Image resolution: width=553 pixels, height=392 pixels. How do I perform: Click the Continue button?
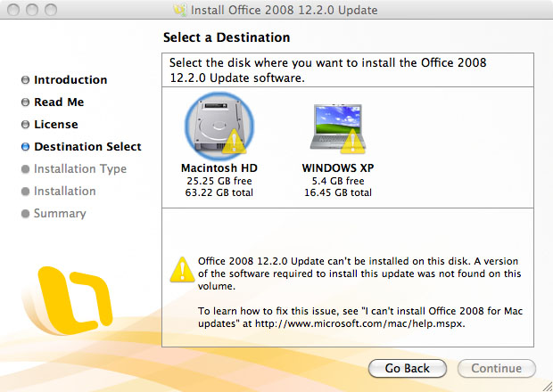(497, 369)
